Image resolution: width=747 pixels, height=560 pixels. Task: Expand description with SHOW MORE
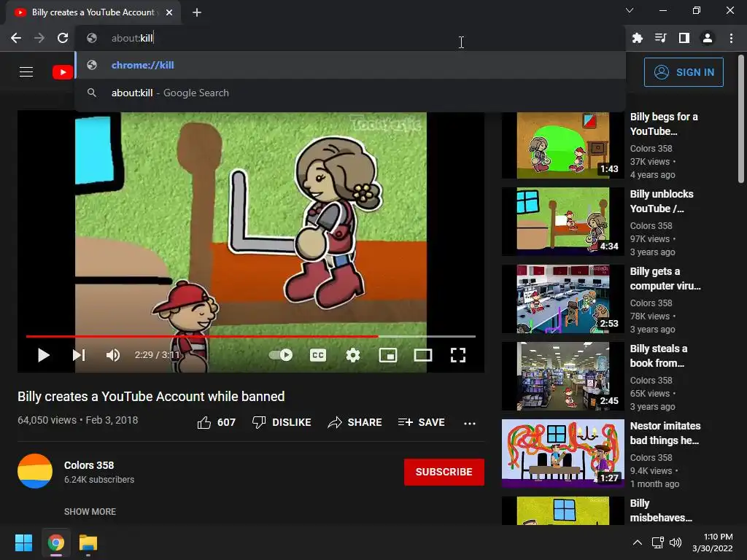(x=90, y=511)
